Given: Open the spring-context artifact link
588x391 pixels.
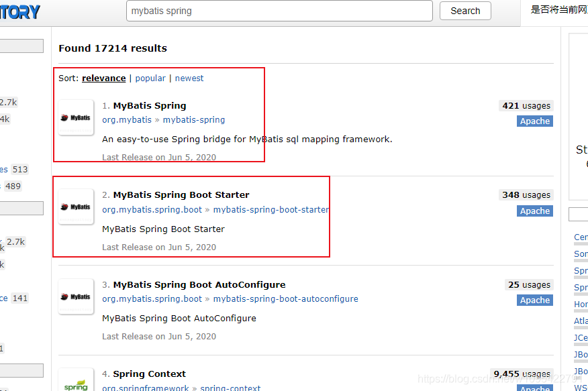Looking at the screenshot, I should [x=230, y=388].
